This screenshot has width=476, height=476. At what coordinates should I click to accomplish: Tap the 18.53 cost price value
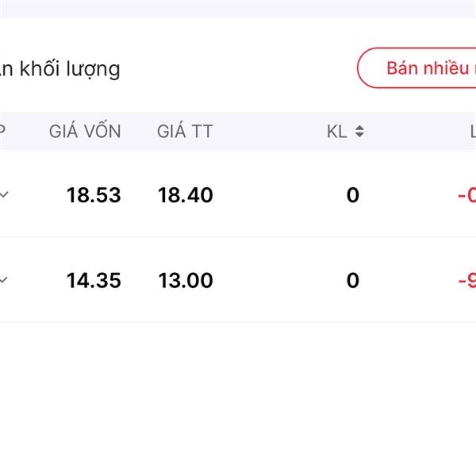click(94, 195)
